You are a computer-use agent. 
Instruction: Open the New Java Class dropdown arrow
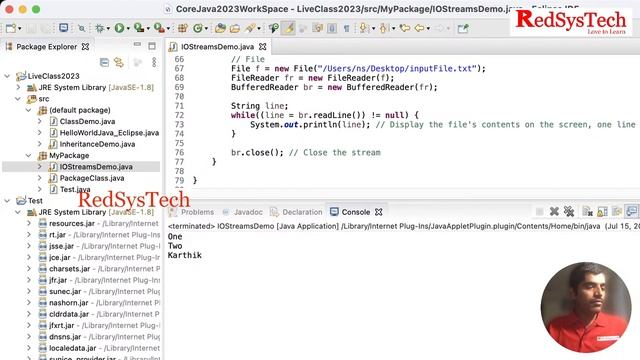pyautogui.click(x=206, y=29)
